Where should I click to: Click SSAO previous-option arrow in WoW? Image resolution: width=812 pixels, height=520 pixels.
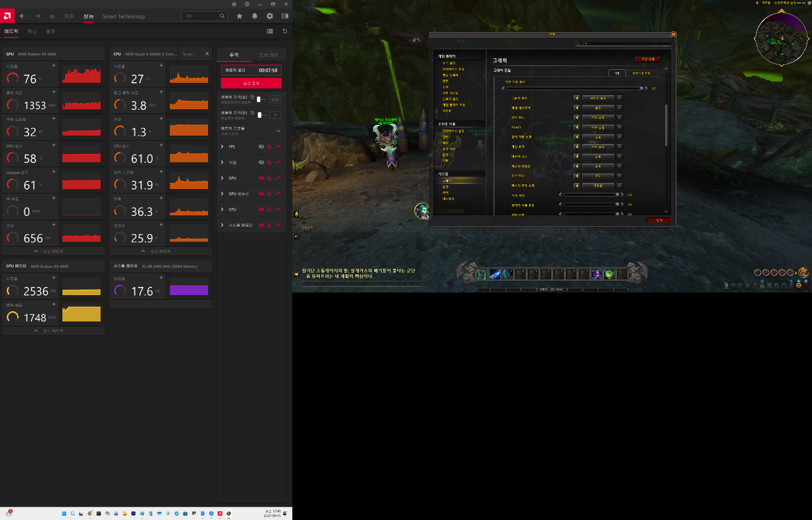(577, 127)
